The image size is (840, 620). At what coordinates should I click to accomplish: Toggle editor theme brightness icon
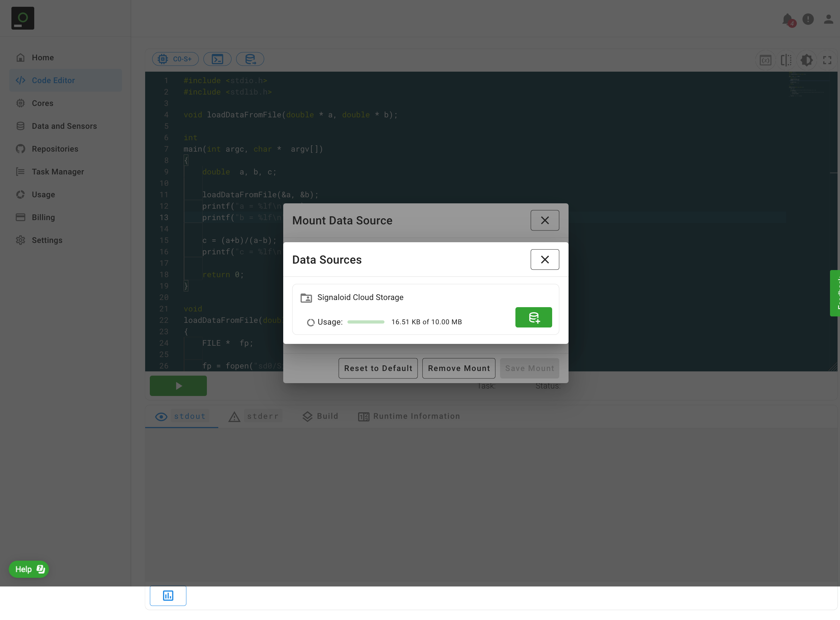(806, 60)
